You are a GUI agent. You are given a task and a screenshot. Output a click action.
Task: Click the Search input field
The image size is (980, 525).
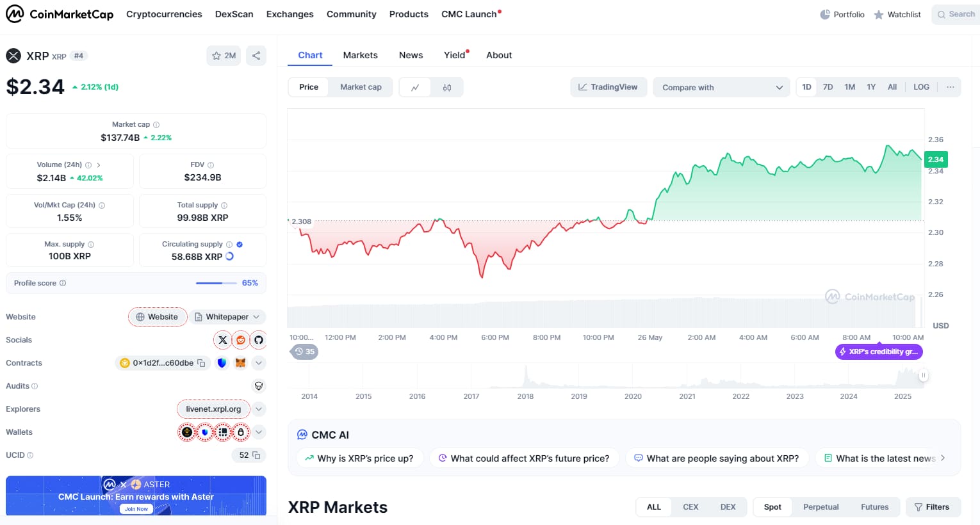[x=958, y=14]
